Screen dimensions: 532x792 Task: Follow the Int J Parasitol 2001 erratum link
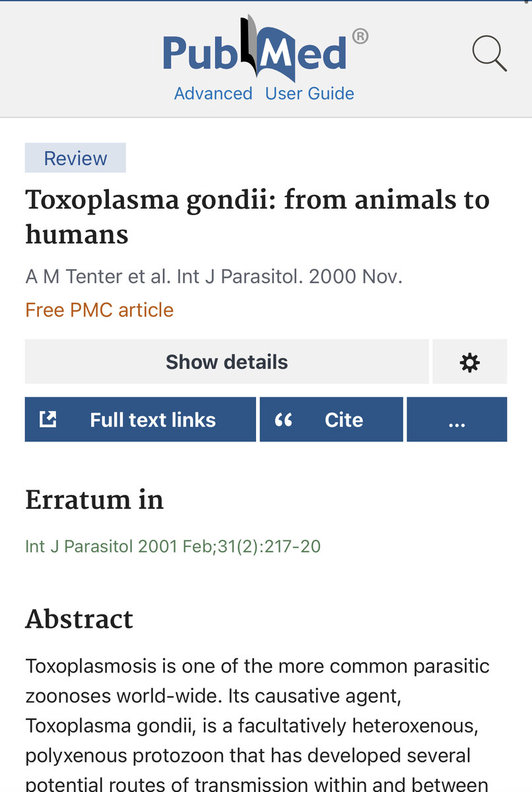pyautogui.click(x=172, y=546)
